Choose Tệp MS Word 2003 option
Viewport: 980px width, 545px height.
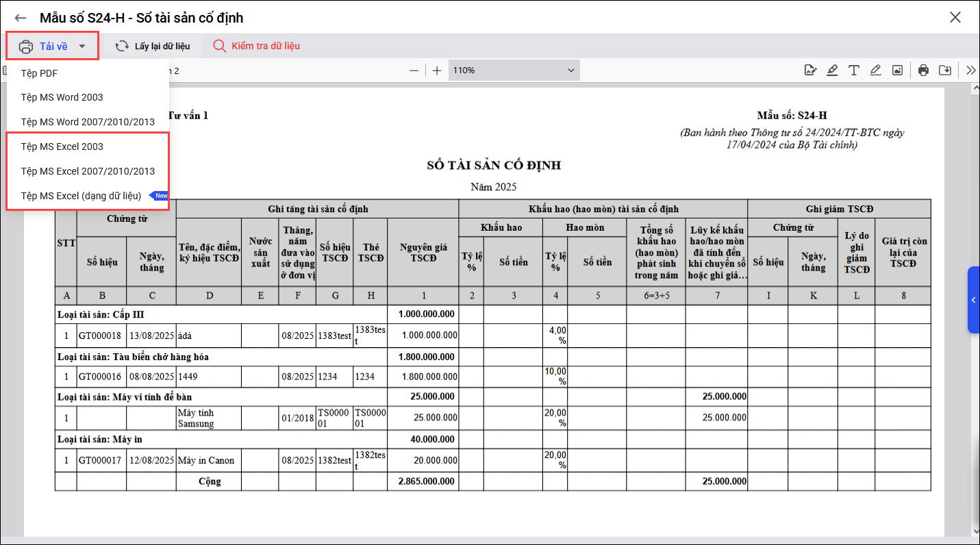[62, 97]
